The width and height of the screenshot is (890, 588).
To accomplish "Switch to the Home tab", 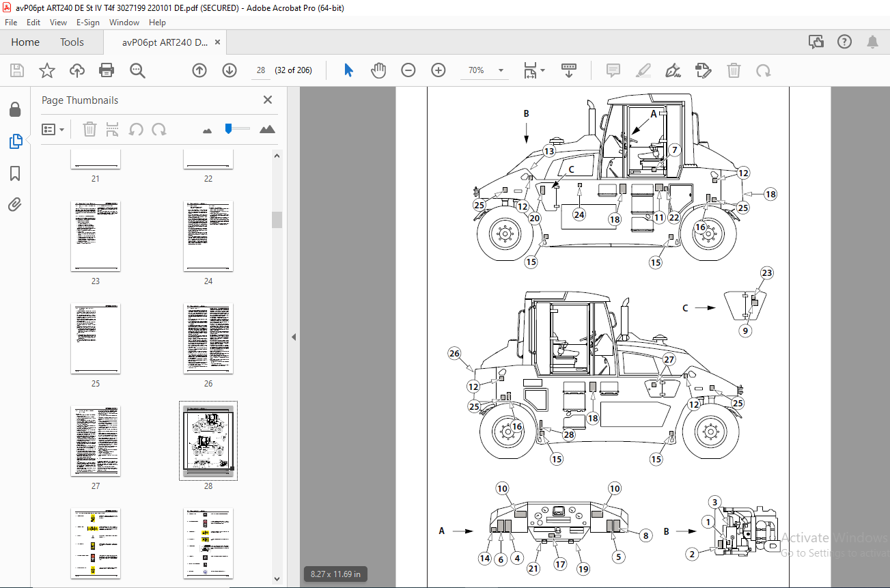I will click(25, 42).
